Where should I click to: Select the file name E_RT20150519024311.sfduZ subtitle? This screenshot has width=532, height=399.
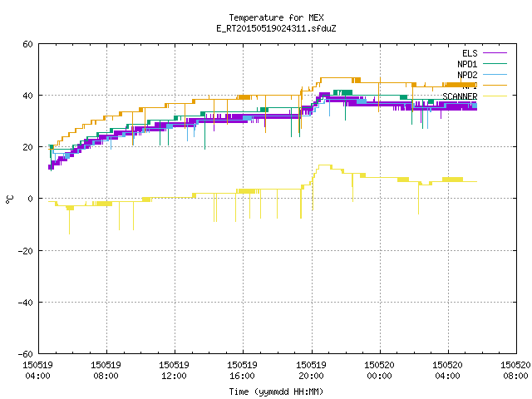[x=276, y=28]
